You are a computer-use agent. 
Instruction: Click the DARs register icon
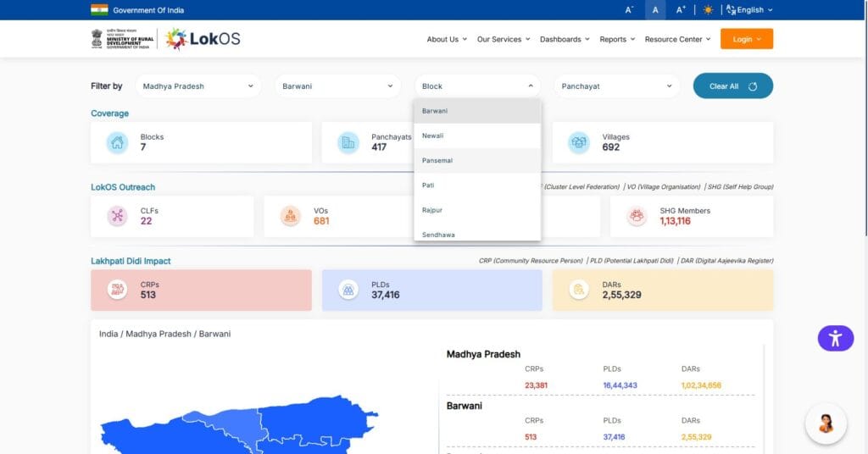(x=579, y=290)
